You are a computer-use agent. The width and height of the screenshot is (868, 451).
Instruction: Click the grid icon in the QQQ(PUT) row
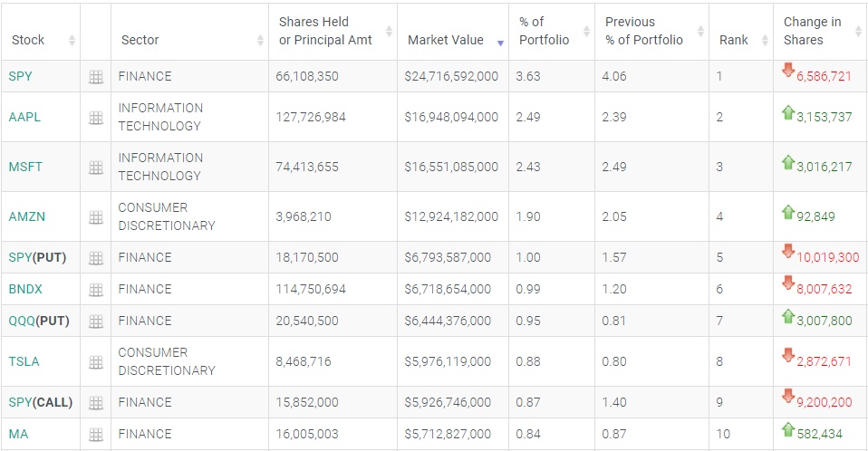(95, 321)
